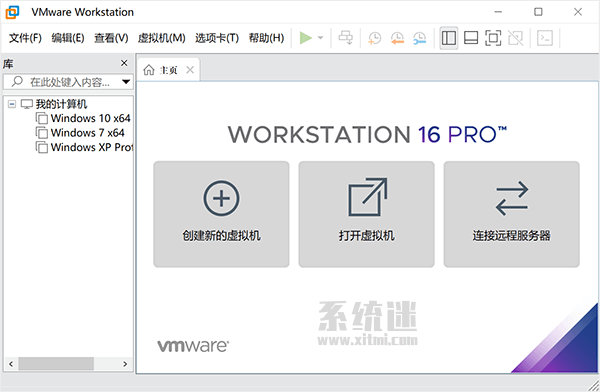Close the 主页 tab
This screenshot has width=600, height=392.
point(190,70)
